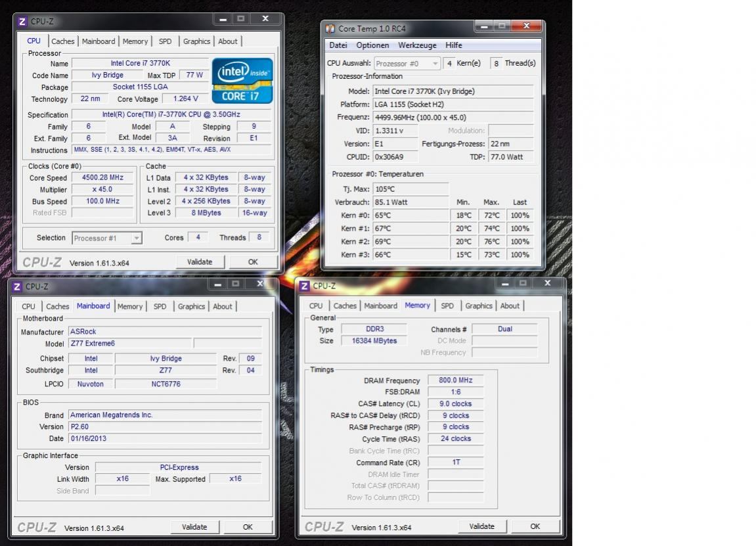
Task: Open About tab in top-left CPU-Z
Action: tap(227, 41)
